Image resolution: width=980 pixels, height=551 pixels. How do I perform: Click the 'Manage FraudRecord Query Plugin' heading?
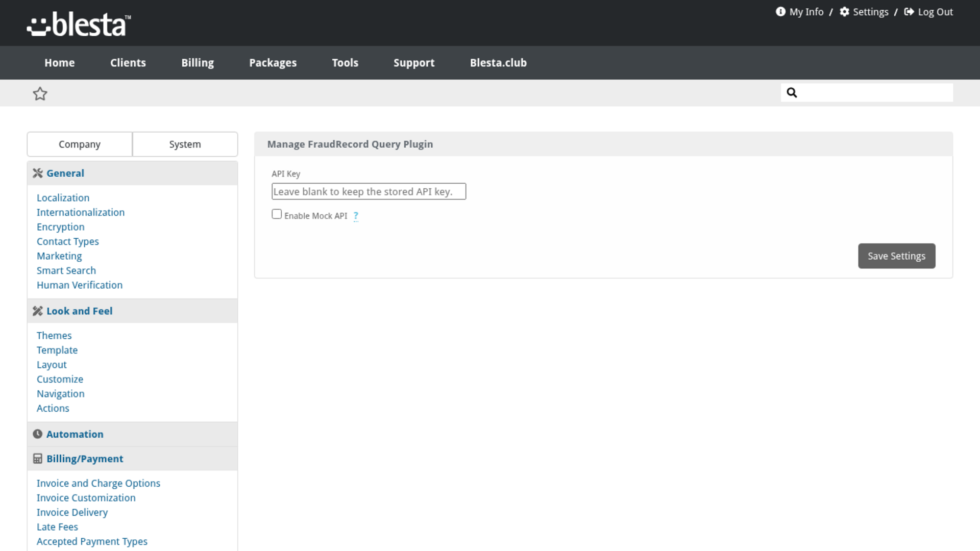tap(350, 144)
